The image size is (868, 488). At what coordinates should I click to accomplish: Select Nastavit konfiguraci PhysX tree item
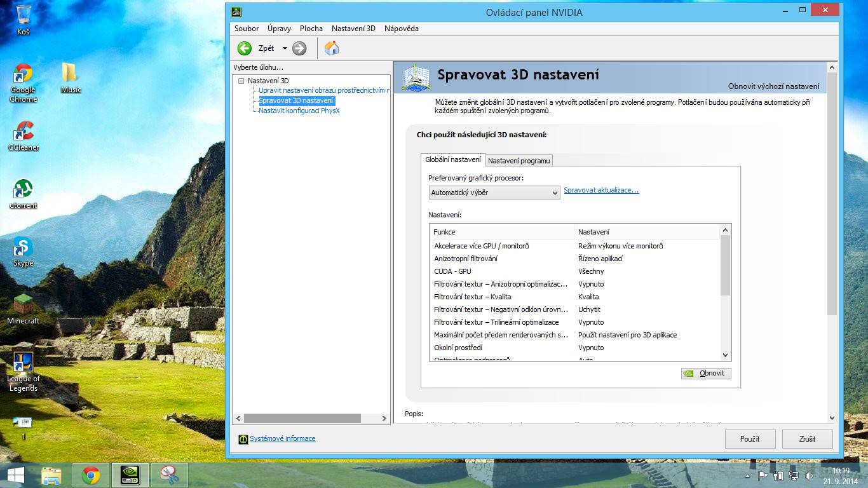click(x=299, y=111)
